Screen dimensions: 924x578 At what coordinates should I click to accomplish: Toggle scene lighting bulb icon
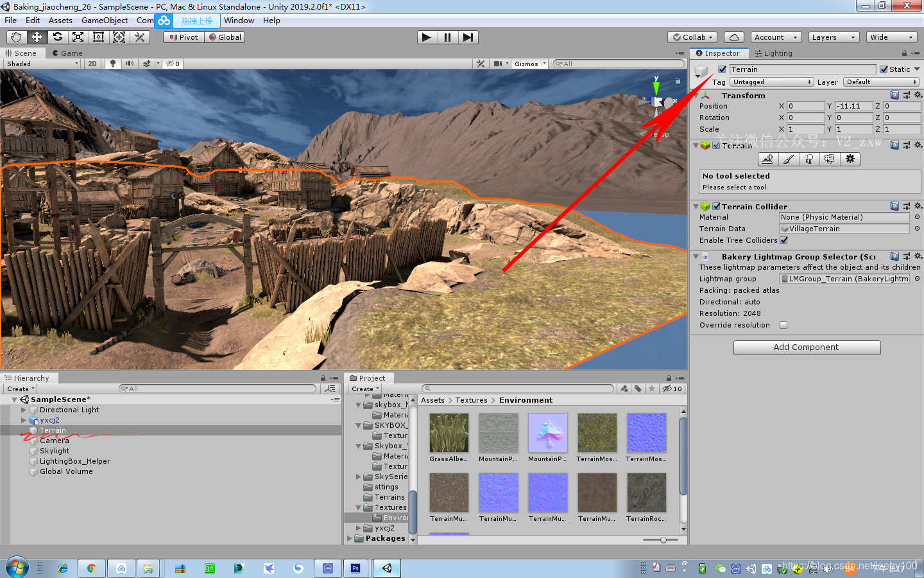click(113, 64)
